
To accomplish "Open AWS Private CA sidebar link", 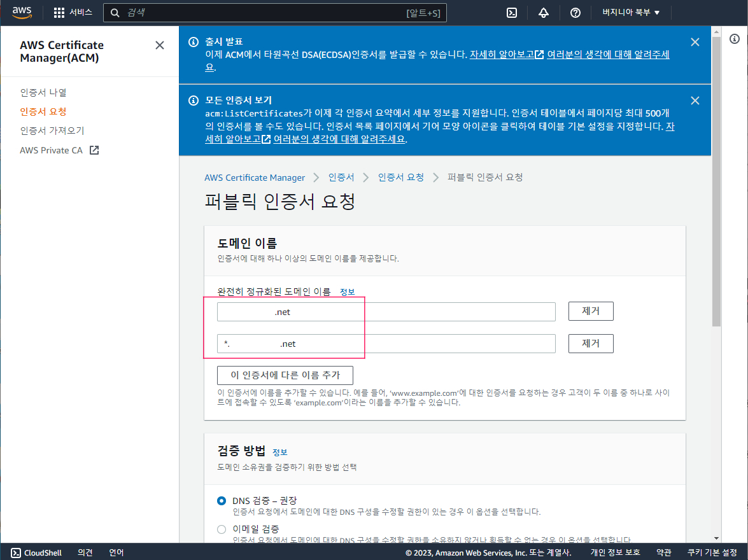I will 51,150.
